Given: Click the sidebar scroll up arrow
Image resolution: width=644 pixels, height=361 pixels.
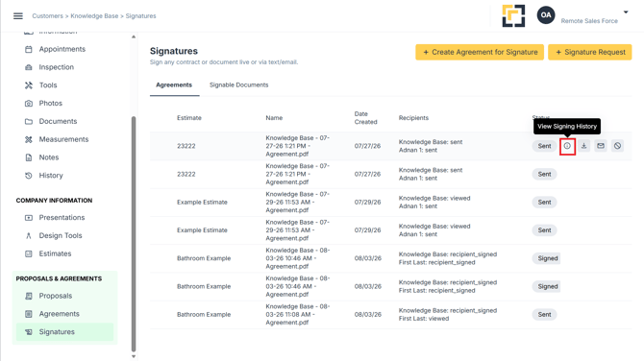Looking at the screenshot, I should pos(134,36).
